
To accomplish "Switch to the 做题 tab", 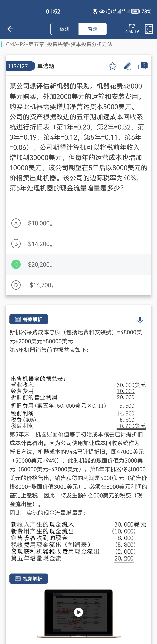I will tap(65, 29).
